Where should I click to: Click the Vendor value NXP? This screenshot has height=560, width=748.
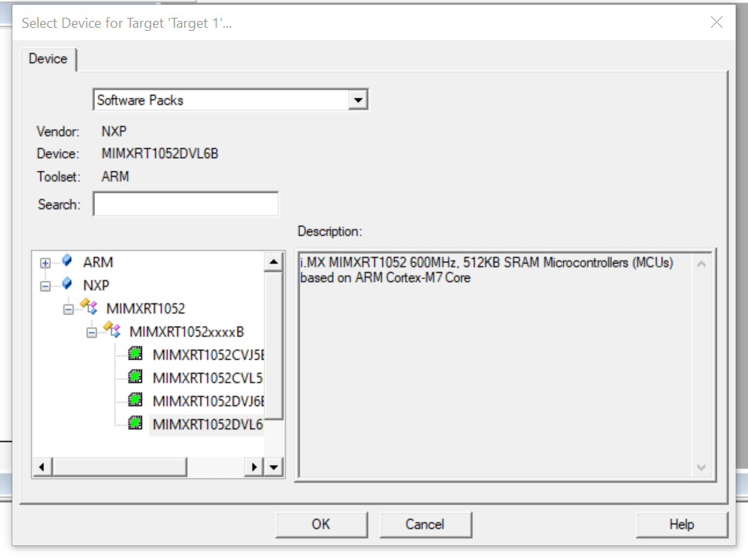114,131
